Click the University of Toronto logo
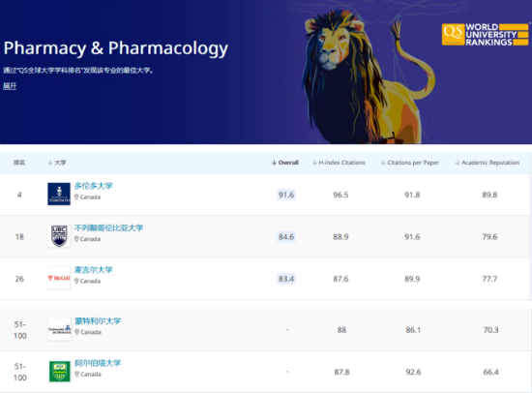Viewport: 532px width, 393px height. [59, 194]
